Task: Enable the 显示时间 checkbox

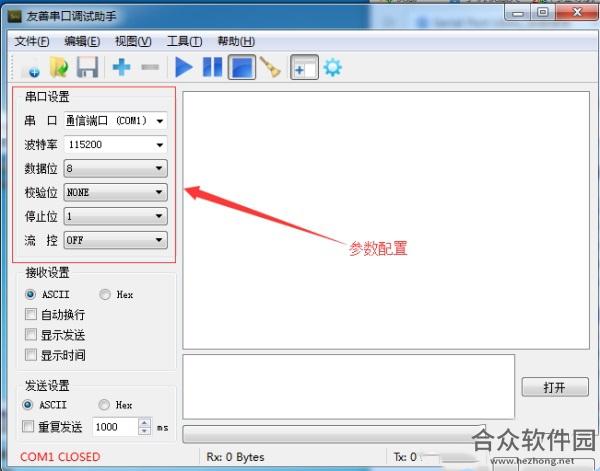Action: pos(31,355)
